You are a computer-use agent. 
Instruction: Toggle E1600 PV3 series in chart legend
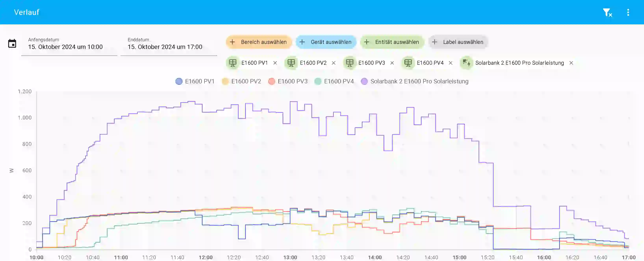pos(288,81)
